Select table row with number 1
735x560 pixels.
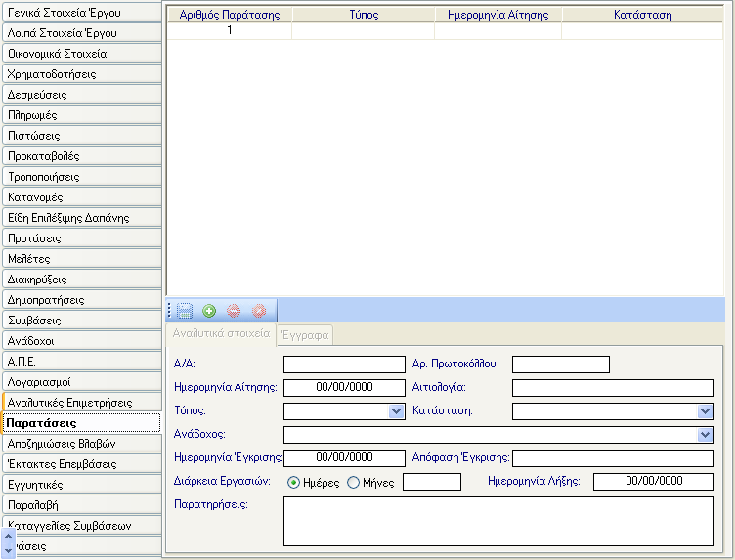coord(445,30)
